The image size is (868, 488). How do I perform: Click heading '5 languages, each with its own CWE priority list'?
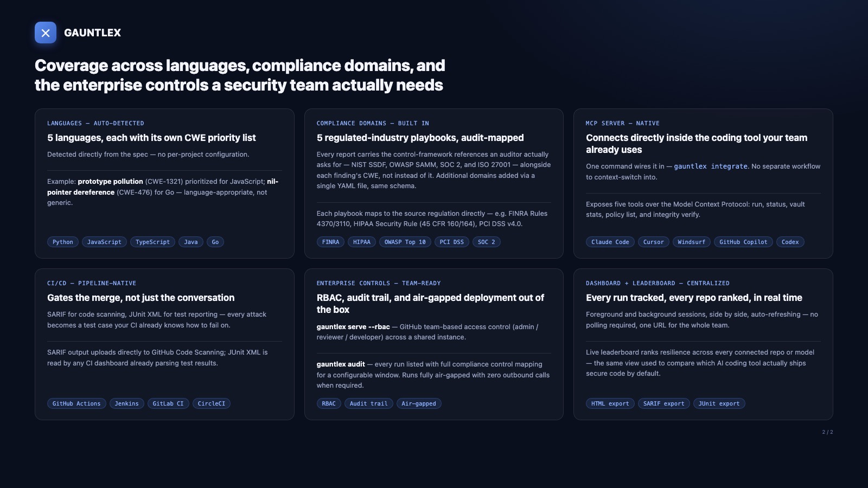tap(151, 138)
